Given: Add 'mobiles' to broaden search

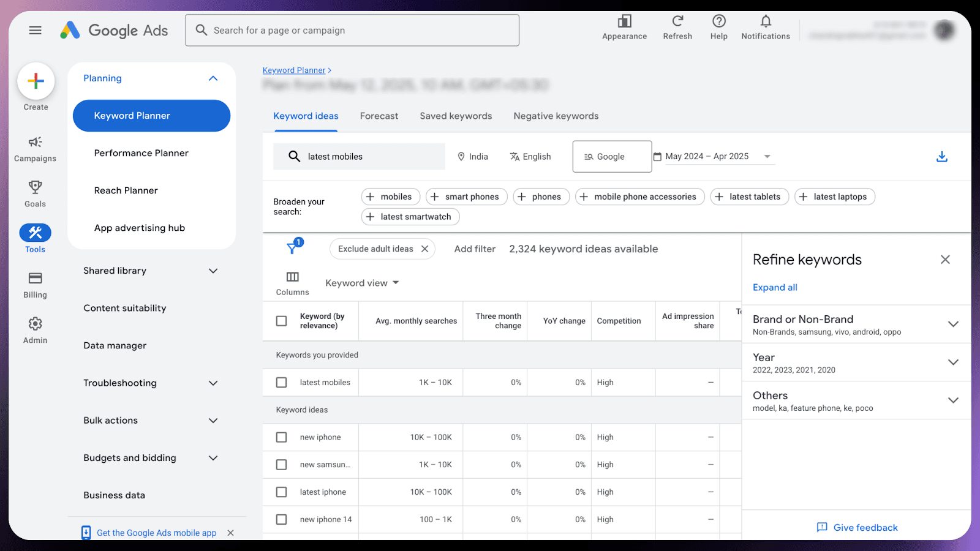Looking at the screenshot, I should [x=391, y=197].
